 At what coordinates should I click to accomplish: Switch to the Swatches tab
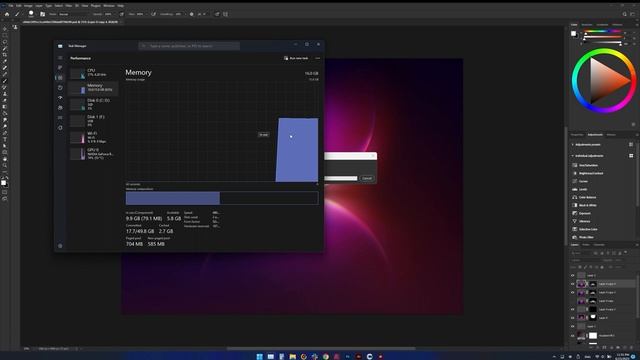point(587,24)
